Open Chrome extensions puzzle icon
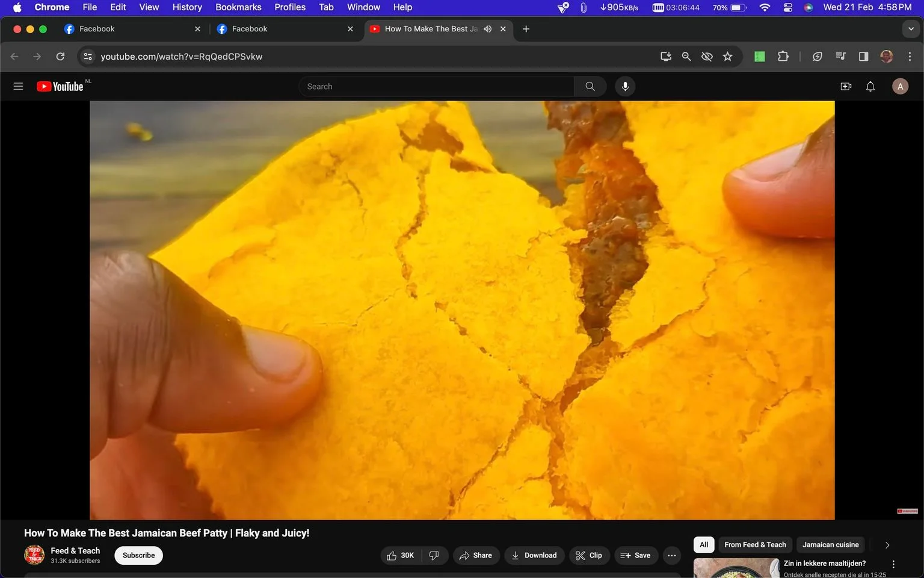This screenshot has width=924, height=578. [783, 56]
